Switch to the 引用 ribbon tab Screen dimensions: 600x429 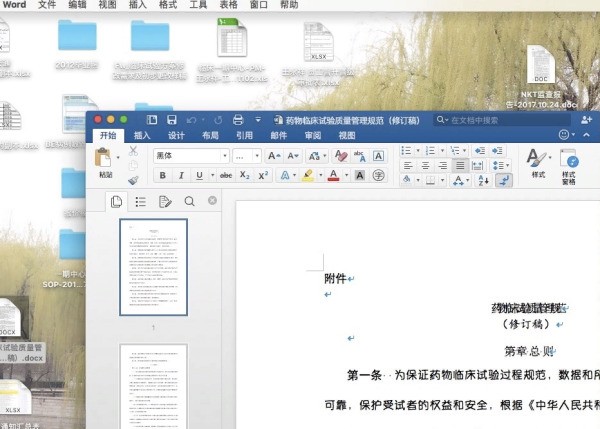coord(244,135)
